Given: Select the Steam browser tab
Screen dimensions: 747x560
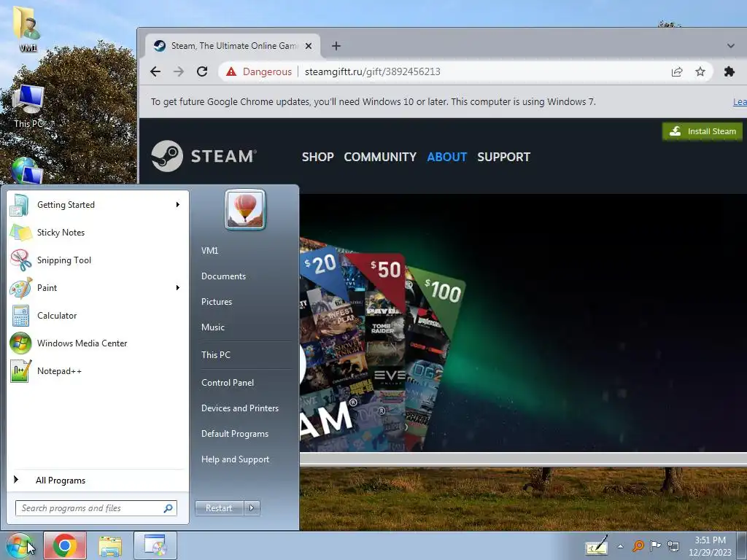Looking at the screenshot, I should pyautogui.click(x=233, y=46).
